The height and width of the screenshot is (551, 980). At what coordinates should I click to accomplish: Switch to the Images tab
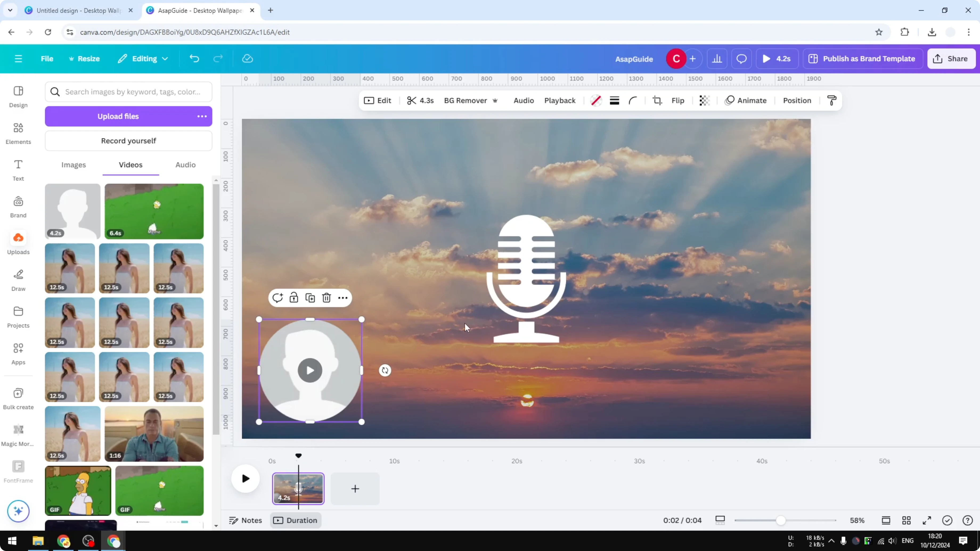coord(73,165)
